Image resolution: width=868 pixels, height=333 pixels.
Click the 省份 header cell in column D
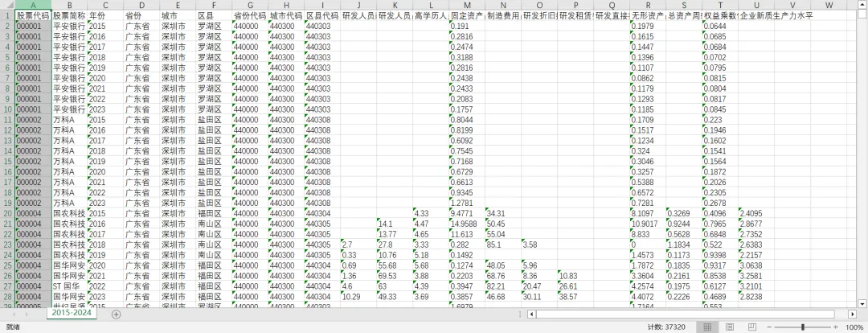pos(141,15)
